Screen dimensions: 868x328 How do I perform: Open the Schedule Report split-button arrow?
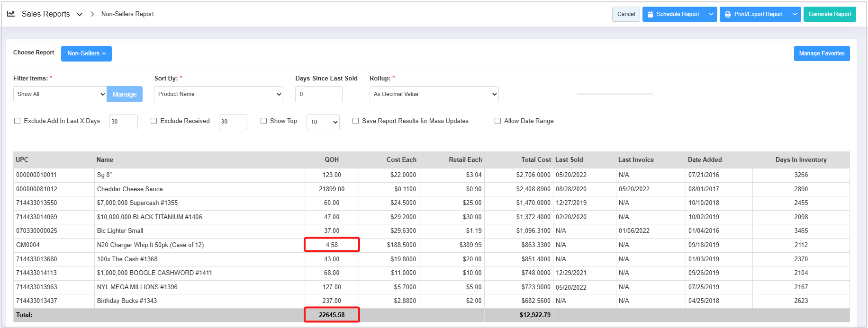coord(711,14)
